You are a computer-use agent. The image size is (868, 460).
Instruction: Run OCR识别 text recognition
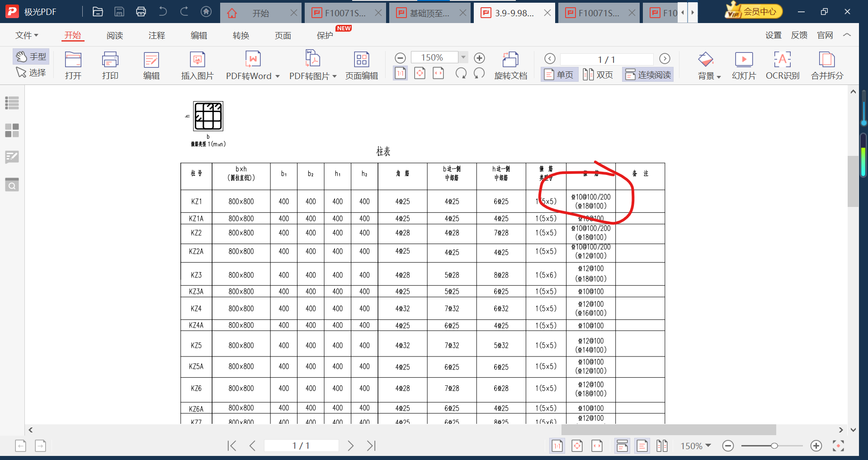click(783, 66)
